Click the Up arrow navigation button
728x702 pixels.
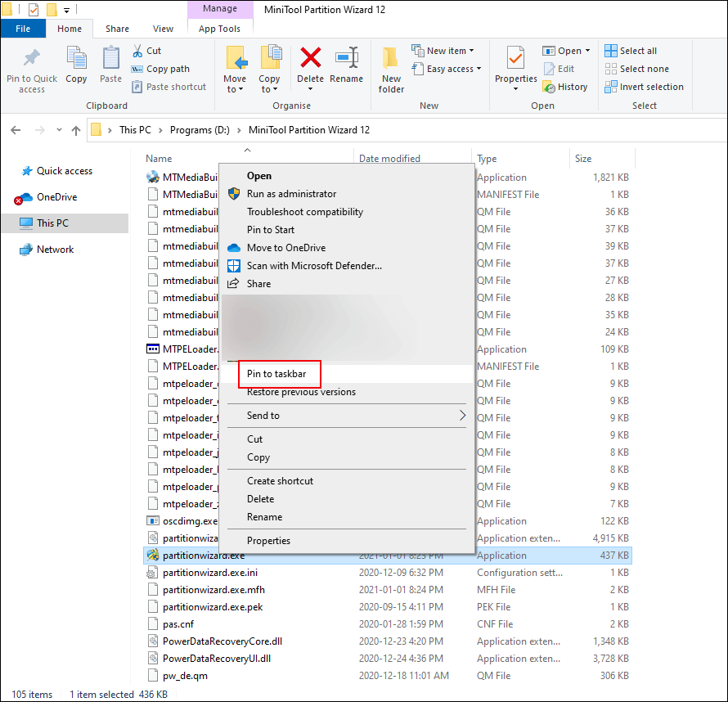tap(76, 130)
